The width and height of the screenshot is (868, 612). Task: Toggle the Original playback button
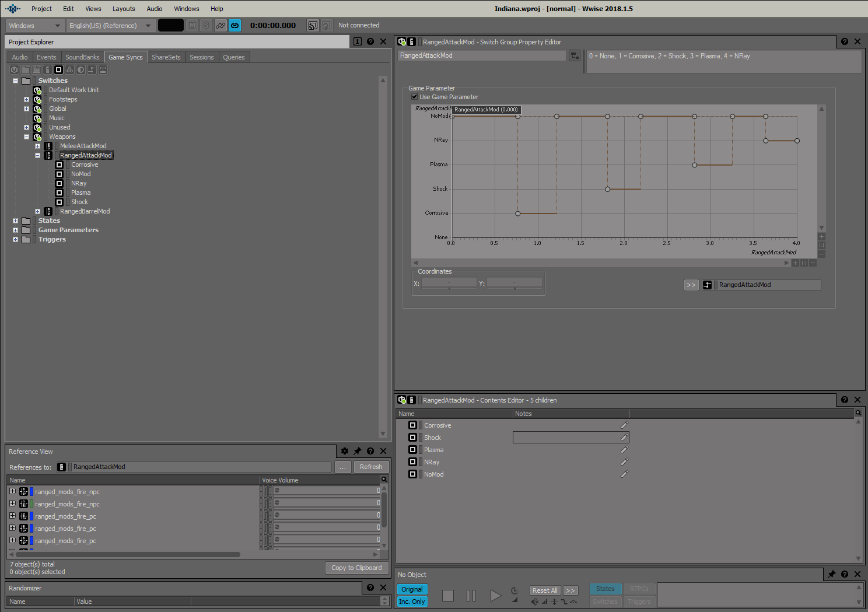click(412, 589)
